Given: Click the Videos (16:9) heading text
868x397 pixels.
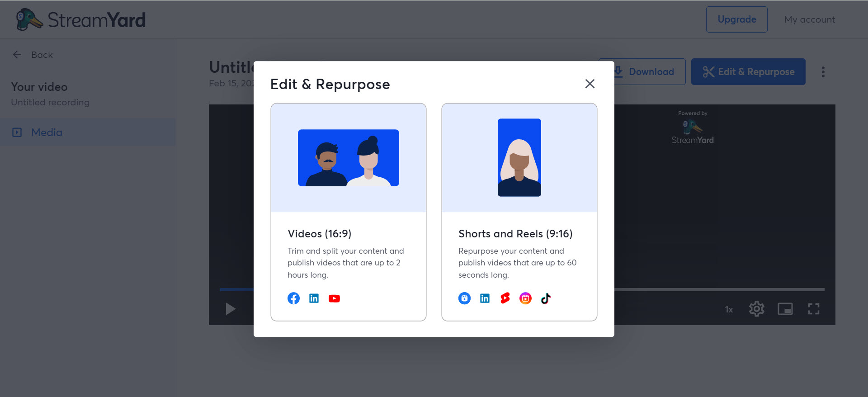Looking at the screenshot, I should 320,234.
